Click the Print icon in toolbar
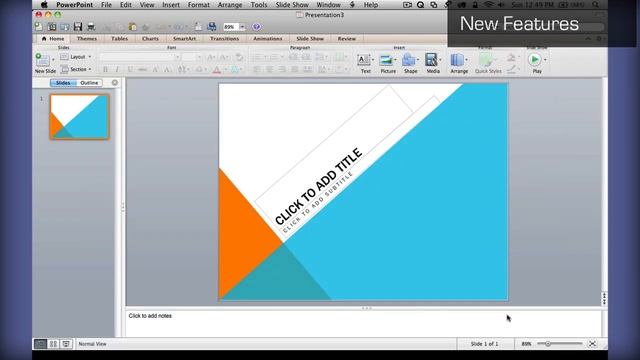The width and height of the screenshot is (640, 360). point(91,27)
